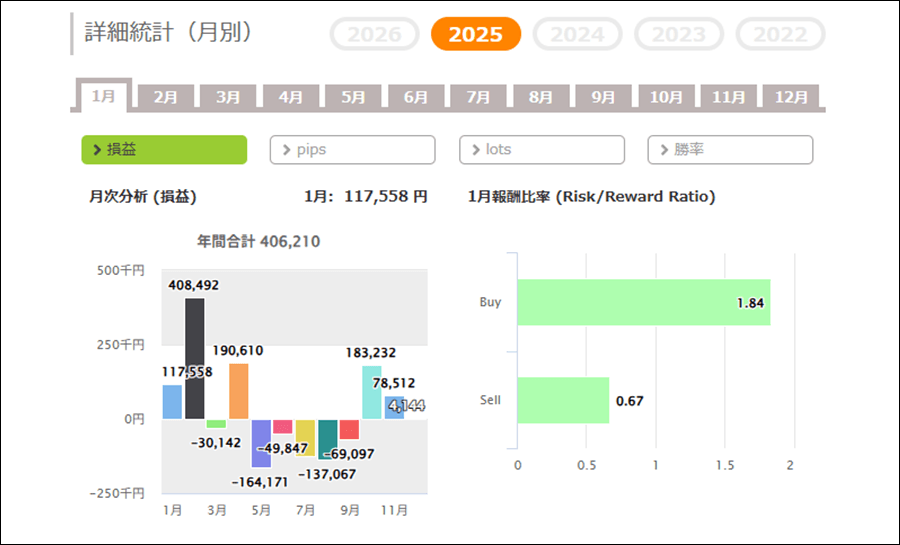Open the 8月 tab
This screenshot has height=545, width=900.
(x=541, y=96)
